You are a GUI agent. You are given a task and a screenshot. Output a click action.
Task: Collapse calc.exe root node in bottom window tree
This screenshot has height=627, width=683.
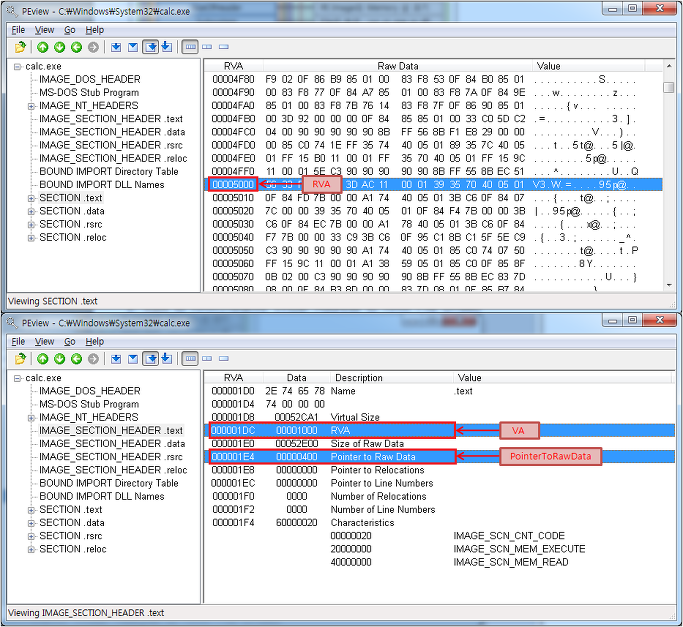[x=17, y=378]
